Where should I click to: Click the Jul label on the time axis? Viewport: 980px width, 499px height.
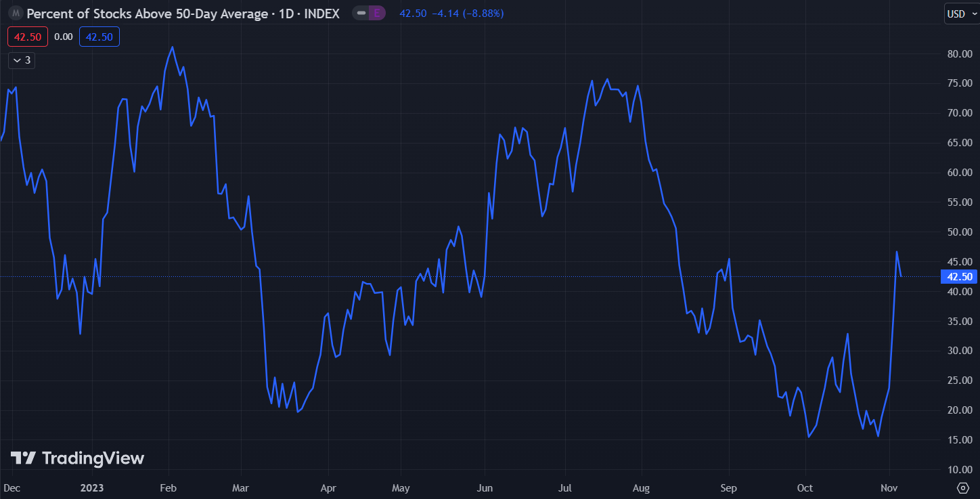(566, 487)
